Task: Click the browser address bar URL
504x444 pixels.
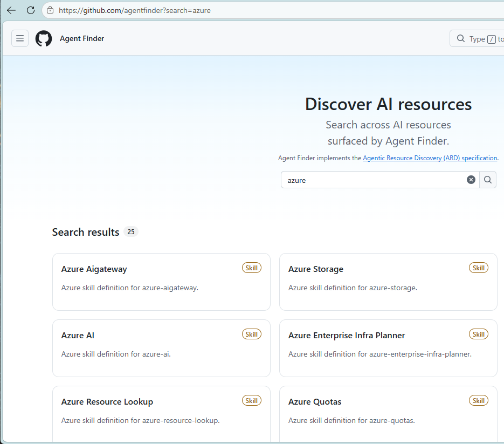Action: [134, 10]
